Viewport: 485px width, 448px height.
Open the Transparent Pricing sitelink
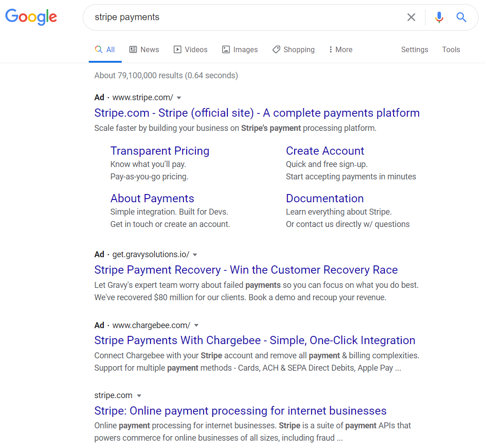coord(160,151)
